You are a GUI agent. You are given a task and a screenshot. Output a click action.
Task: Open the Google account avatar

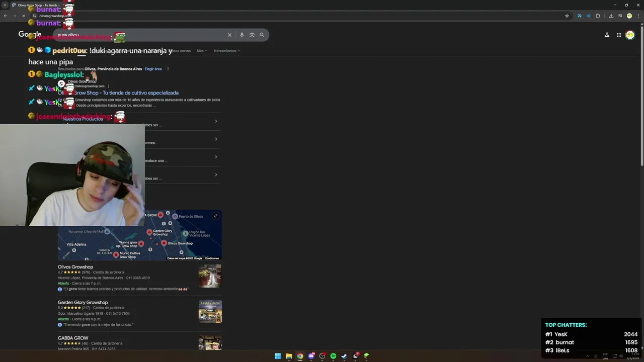(x=630, y=35)
